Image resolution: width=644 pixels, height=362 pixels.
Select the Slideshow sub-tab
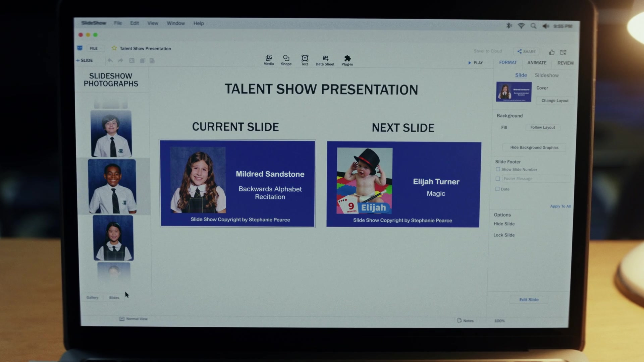(x=547, y=75)
